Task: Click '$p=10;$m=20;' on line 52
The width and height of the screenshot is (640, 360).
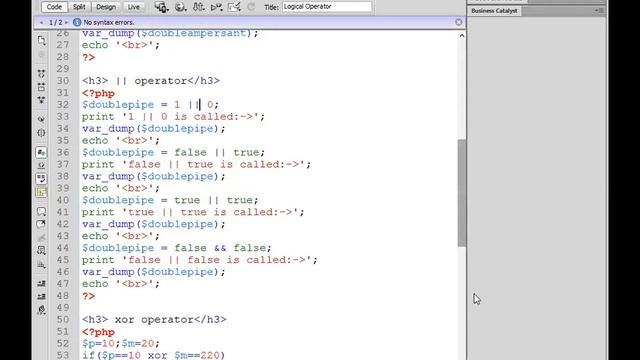Action: 121,344
